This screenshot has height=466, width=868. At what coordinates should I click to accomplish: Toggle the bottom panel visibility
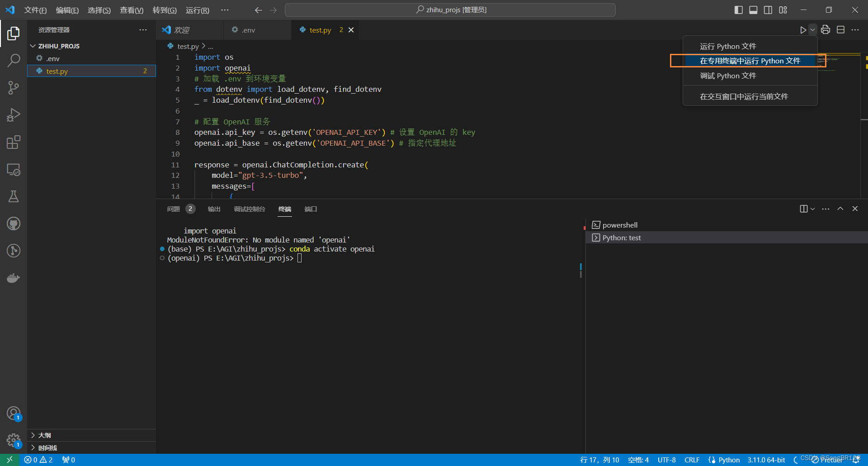[x=753, y=10]
